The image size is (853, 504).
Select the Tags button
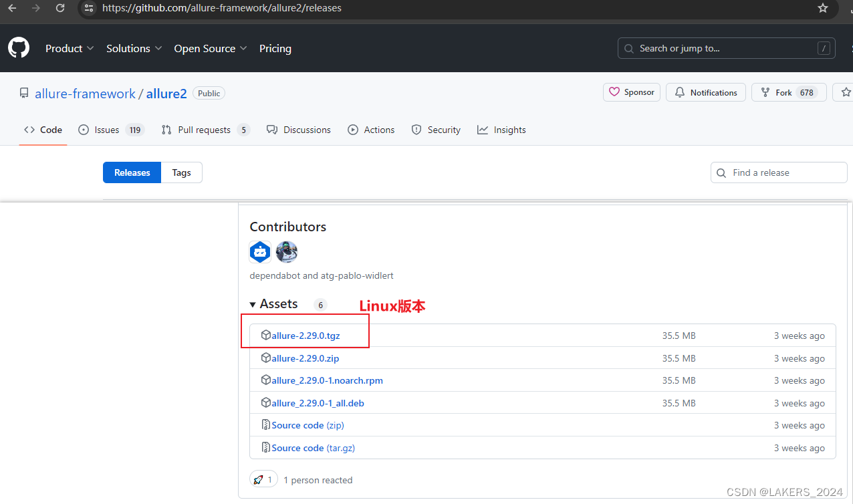click(181, 172)
